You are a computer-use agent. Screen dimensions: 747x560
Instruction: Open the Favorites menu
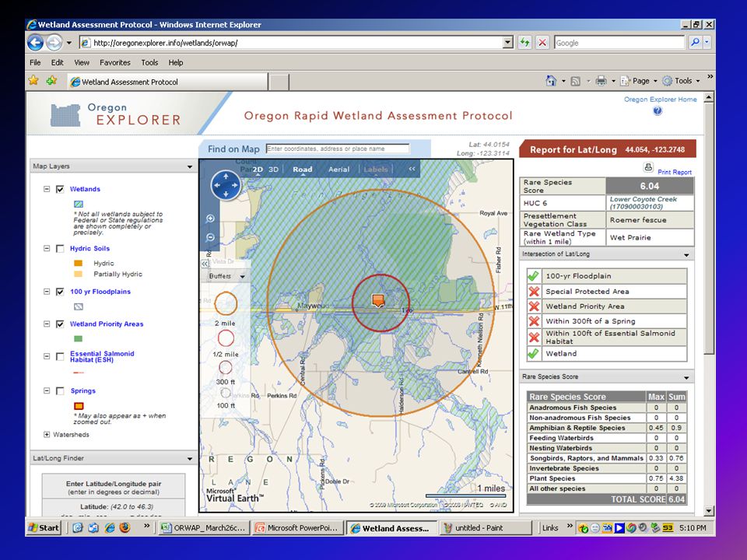click(115, 62)
